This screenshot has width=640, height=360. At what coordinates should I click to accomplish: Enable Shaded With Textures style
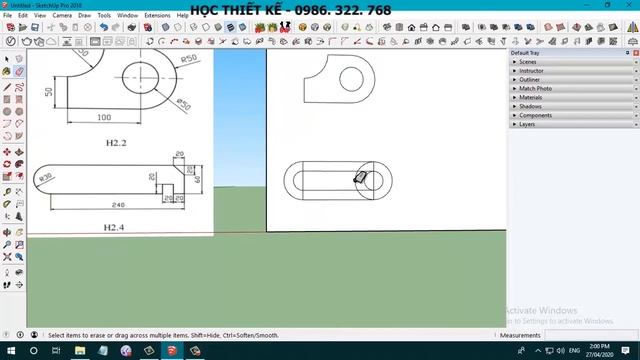tap(230, 27)
